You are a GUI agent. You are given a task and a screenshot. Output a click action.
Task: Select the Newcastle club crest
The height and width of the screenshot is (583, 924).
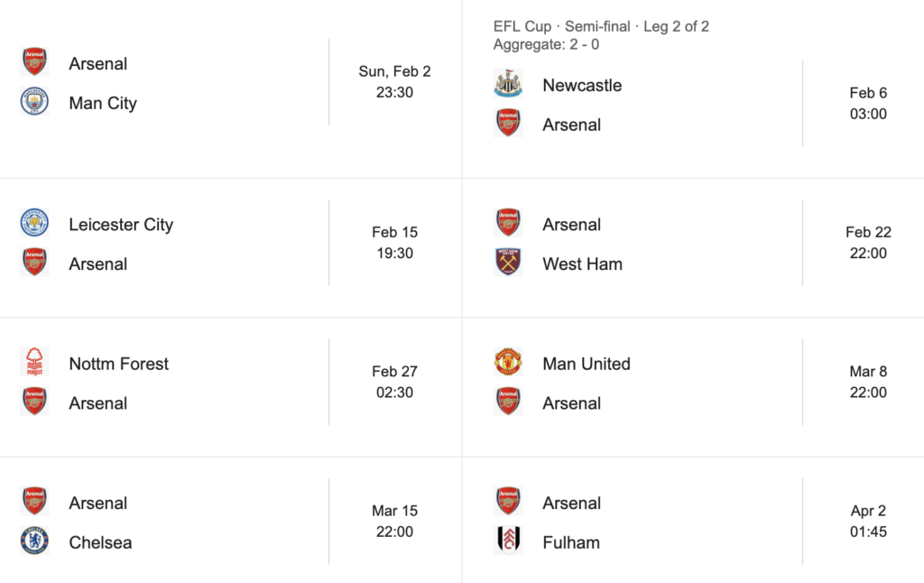(508, 85)
